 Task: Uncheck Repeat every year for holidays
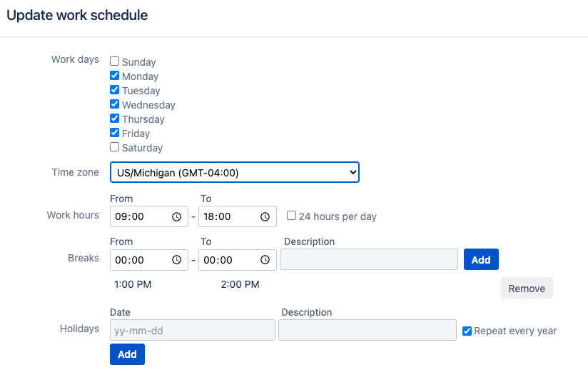(x=467, y=331)
